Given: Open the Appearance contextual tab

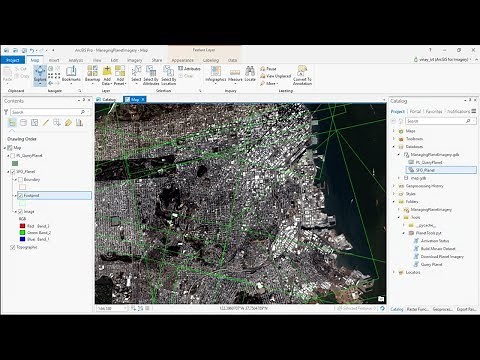Looking at the screenshot, I should coord(182,60).
